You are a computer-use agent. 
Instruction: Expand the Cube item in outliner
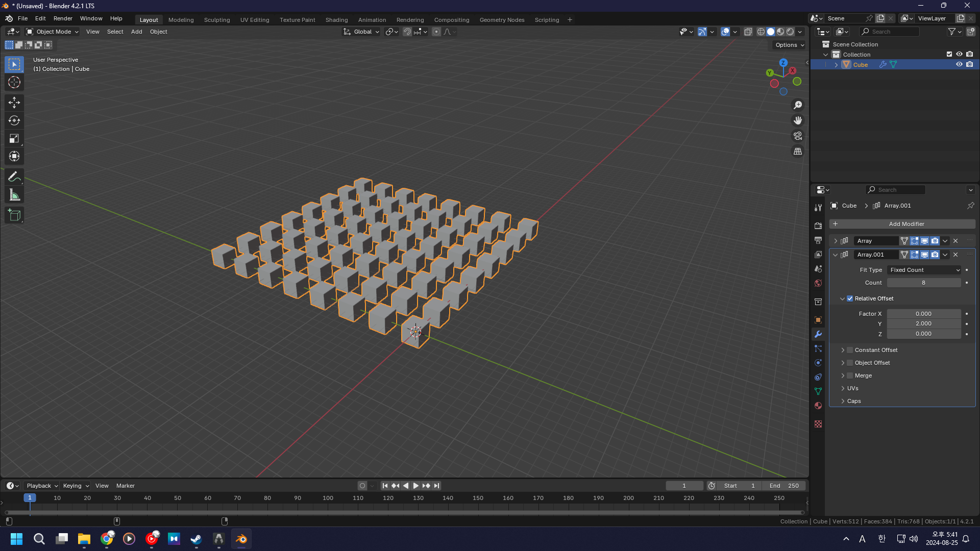[836, 65]
